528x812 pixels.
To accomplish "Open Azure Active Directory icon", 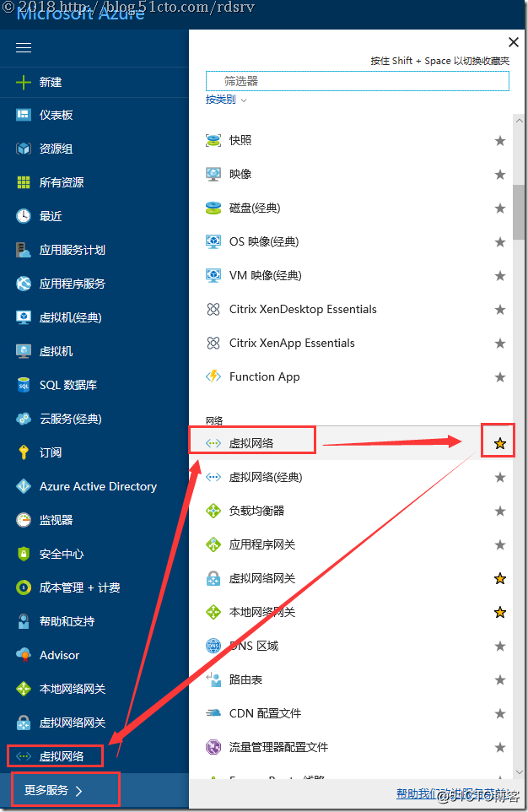I will 24,486.
